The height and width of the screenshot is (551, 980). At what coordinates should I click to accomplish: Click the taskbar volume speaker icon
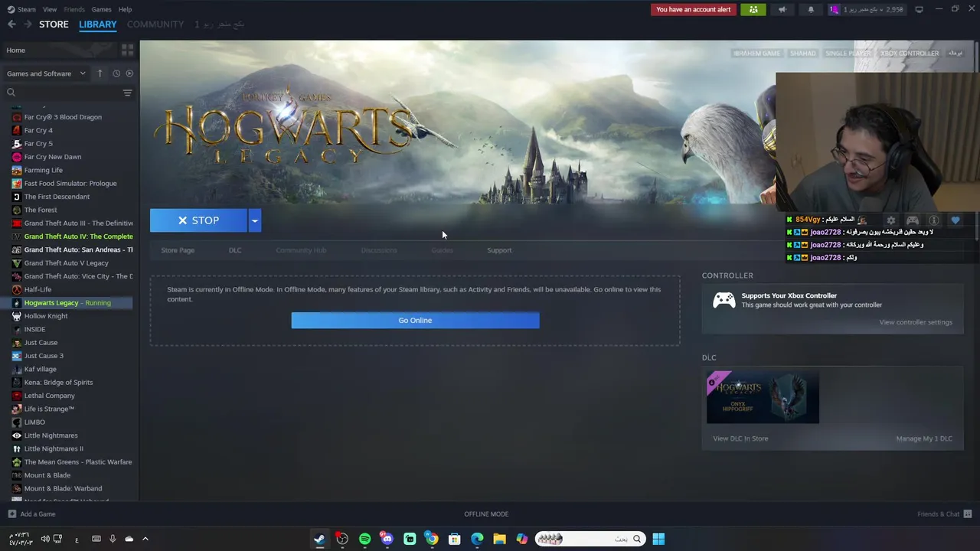point(44,539)
